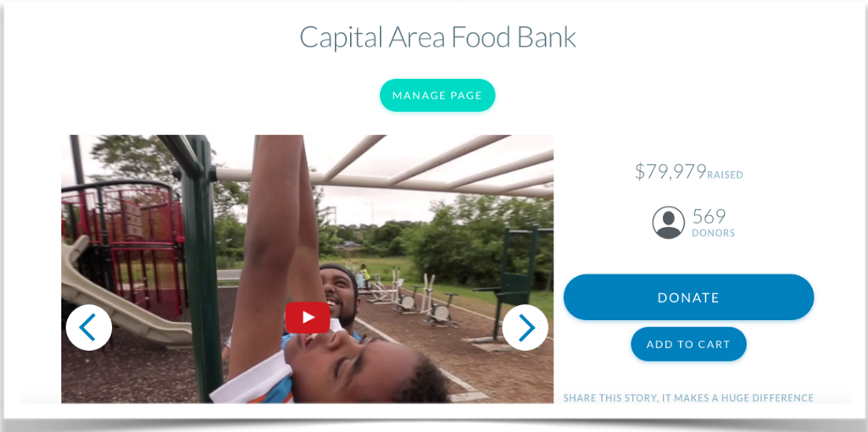The image size is (868, 432).
Task: Click the Capital Area Food Bank heading
Action: 437,37
